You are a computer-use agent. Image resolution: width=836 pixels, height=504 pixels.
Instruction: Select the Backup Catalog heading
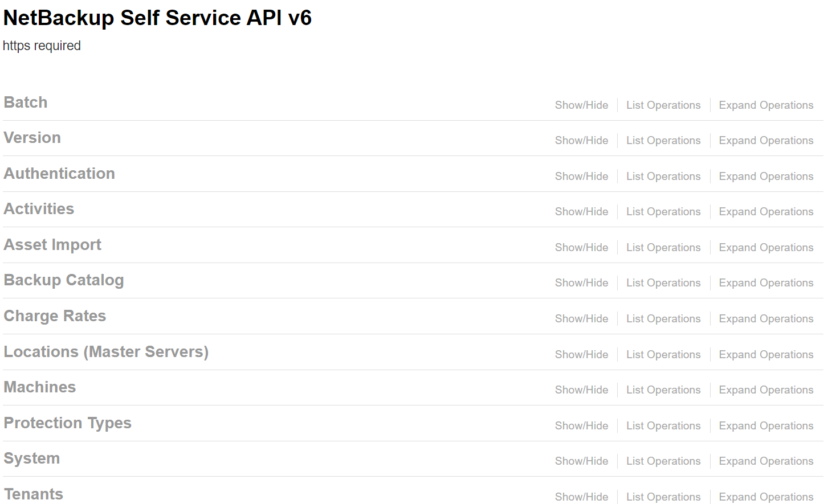[64, 280]
